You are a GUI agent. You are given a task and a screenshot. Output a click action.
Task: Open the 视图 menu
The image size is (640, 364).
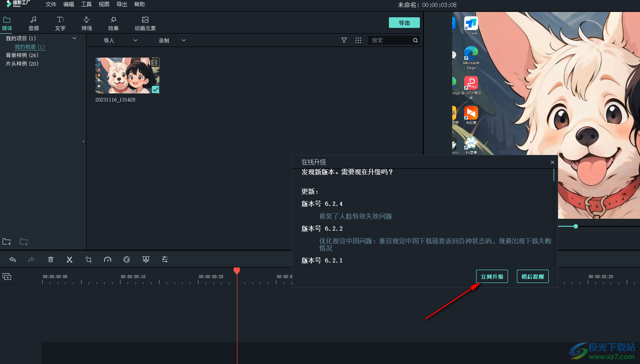tap(104, 4)
